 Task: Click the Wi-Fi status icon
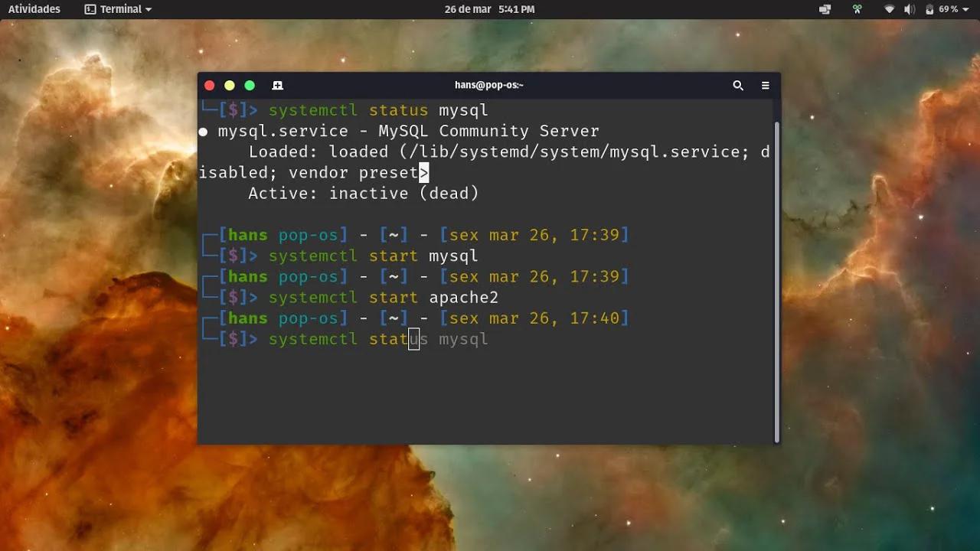coord(889,9)
